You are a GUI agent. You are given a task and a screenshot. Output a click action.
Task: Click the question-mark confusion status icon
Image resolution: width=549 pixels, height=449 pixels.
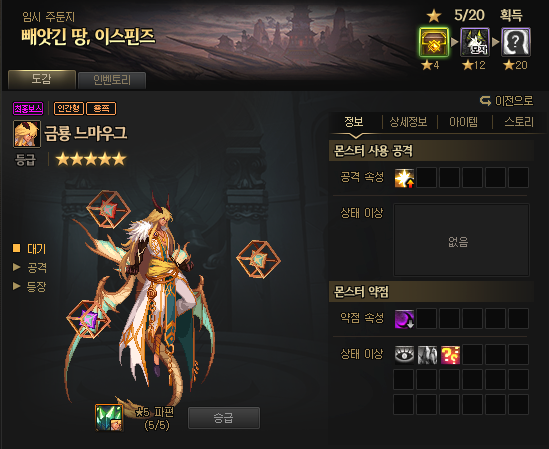point(450,354)
